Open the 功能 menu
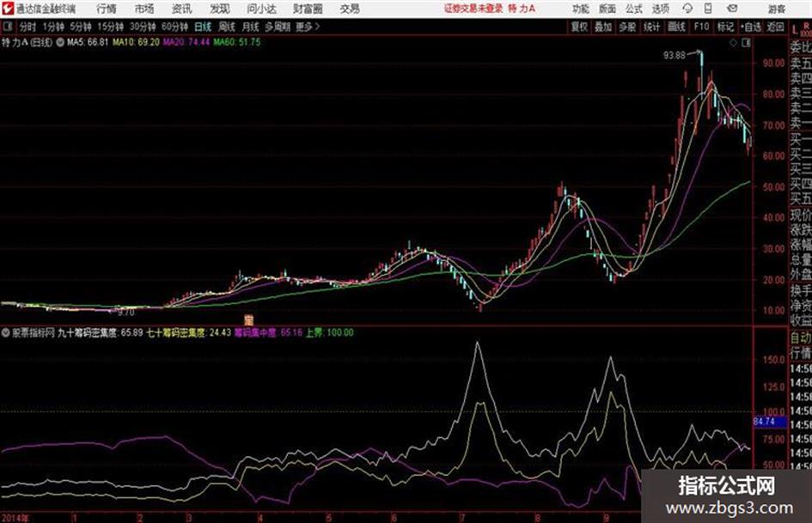 (x=581, y=9)
